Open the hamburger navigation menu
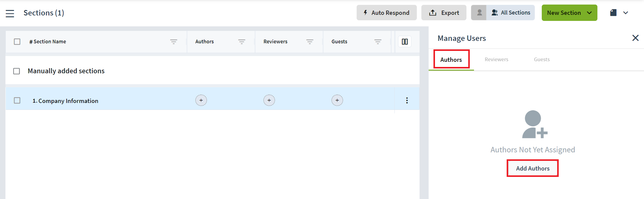The height and width of the screenshot is (199, 644). pos(10,13)
